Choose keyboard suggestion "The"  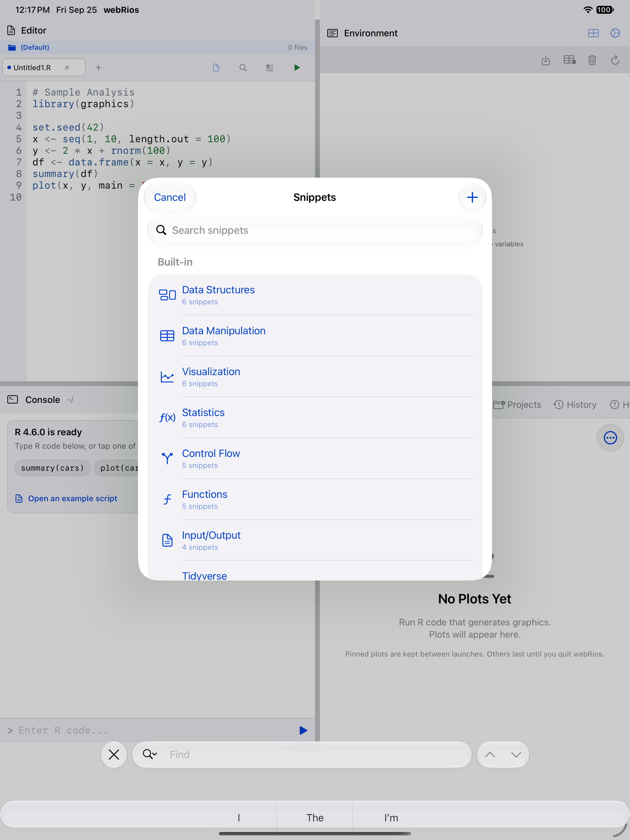point(315,818)
